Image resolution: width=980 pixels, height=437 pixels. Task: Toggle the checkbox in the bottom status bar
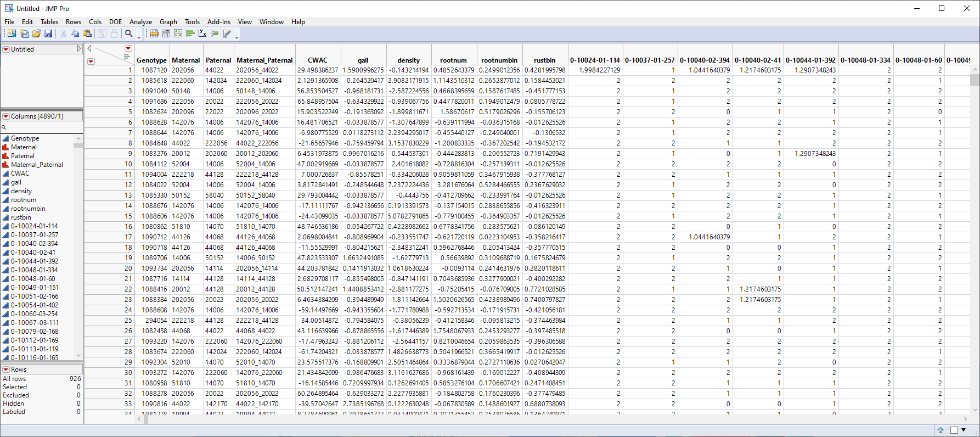pyautogui.click(x=954, y=430)
